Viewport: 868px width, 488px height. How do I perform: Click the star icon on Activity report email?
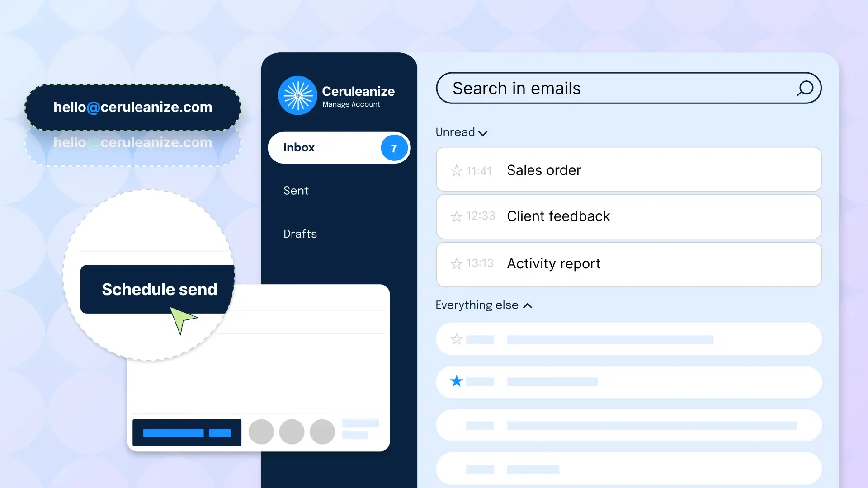point(456,263)
